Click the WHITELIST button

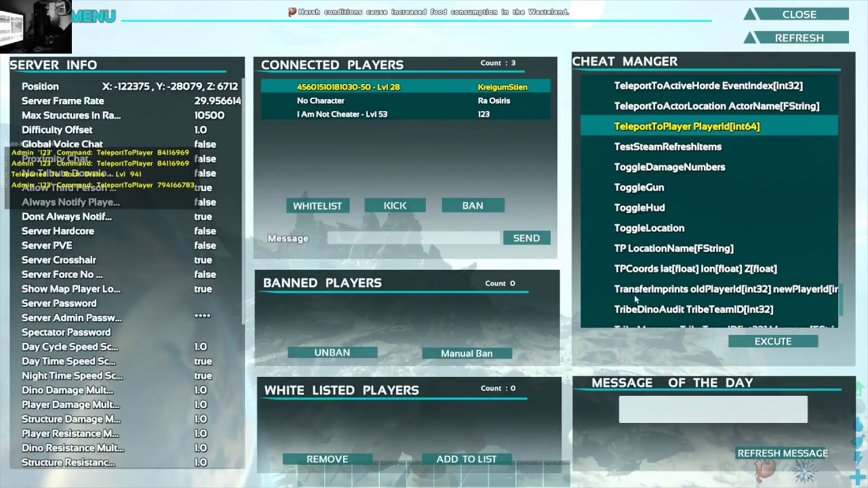[317, 205]
